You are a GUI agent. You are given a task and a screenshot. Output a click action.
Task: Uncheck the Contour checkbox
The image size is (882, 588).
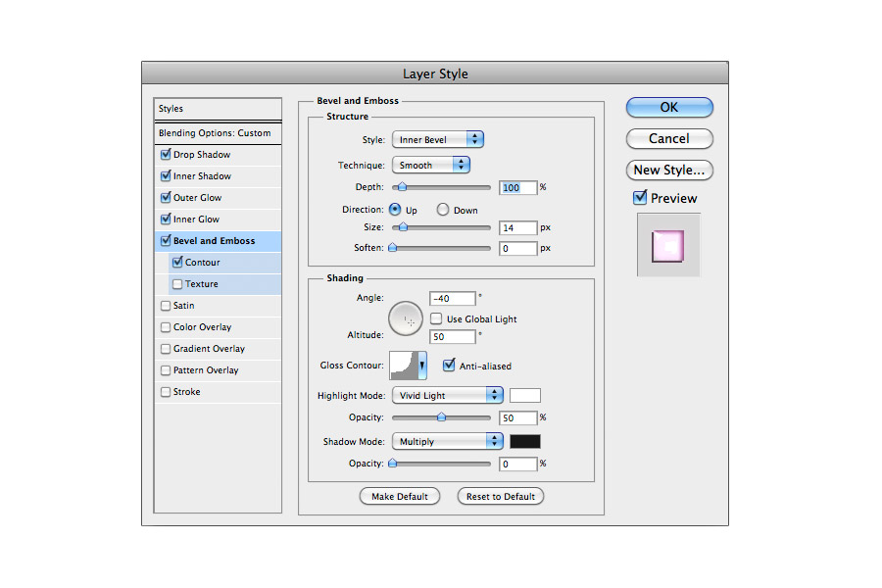tap(177, 262)
